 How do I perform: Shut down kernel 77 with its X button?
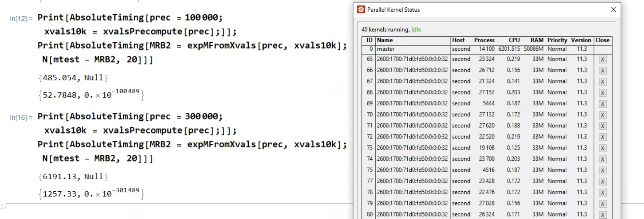pyautogui.click(x=602, y=181)
